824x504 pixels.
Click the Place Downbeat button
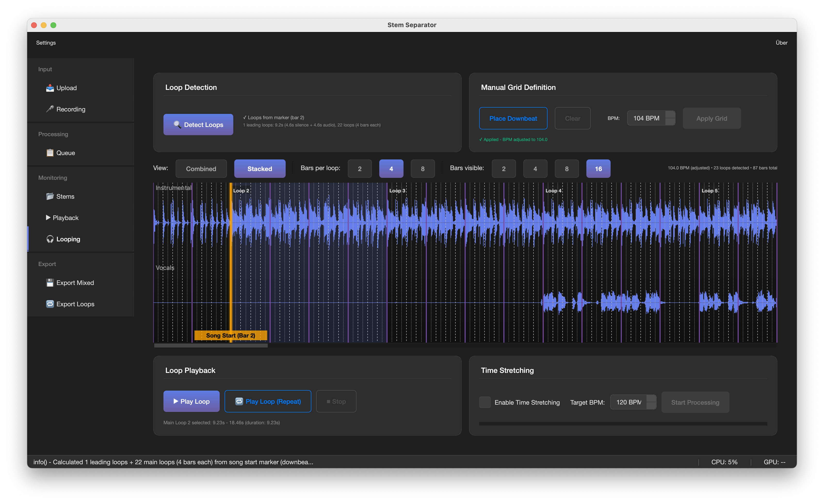coord(513,118)
